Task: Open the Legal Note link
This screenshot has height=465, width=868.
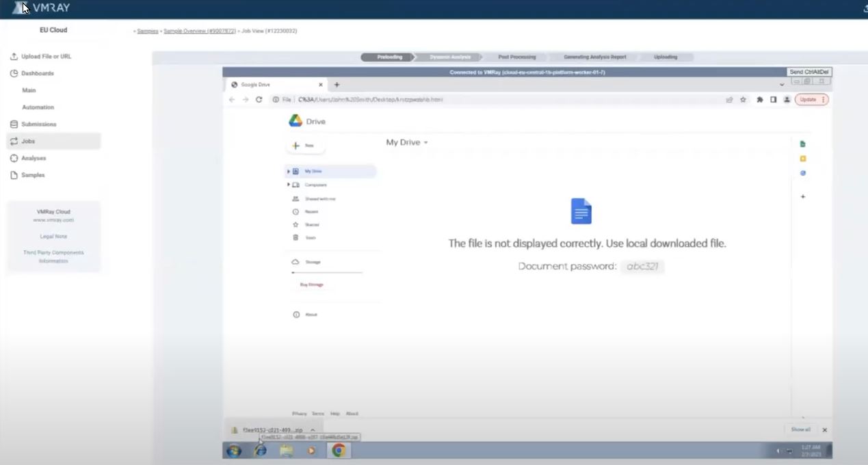Action: pos(53,237)
